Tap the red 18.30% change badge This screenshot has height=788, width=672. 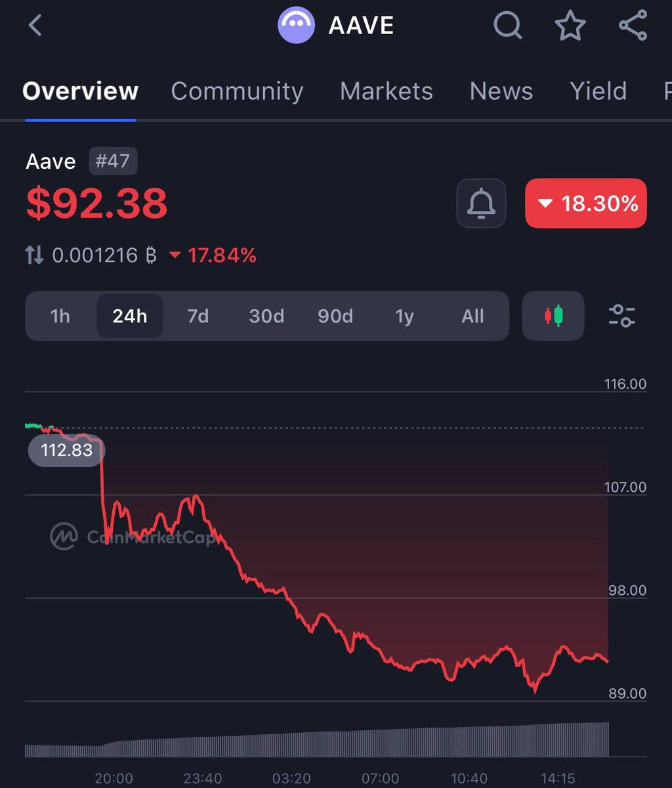click(x=586, y=204)
